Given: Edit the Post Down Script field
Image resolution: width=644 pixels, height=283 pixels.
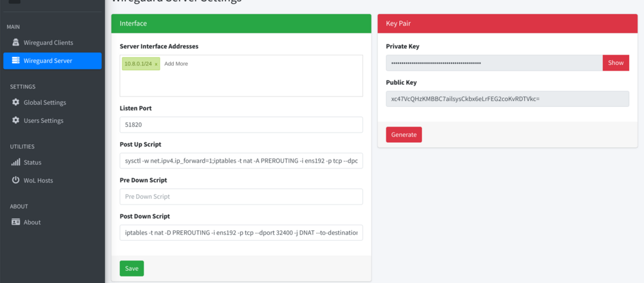Looking at the screenshot, I should (241, 233).
